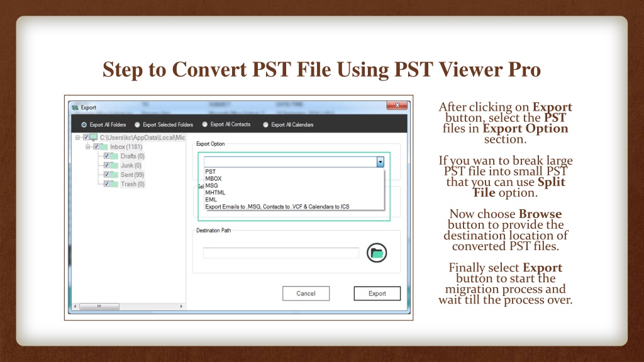The width and height of the screenshot is (644, 362).
Task: Click the Sent folder icon
Action: point(114,175)
